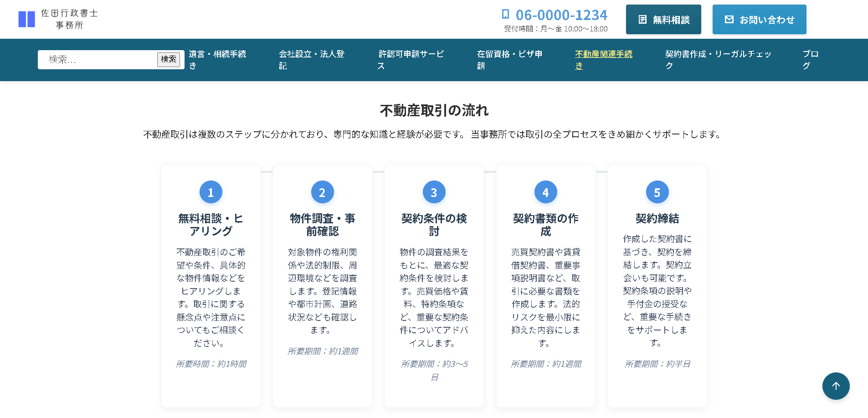This screenshot has height=418, width=868.
Task: Click the blue office logo icon
Action: point(26,19)
